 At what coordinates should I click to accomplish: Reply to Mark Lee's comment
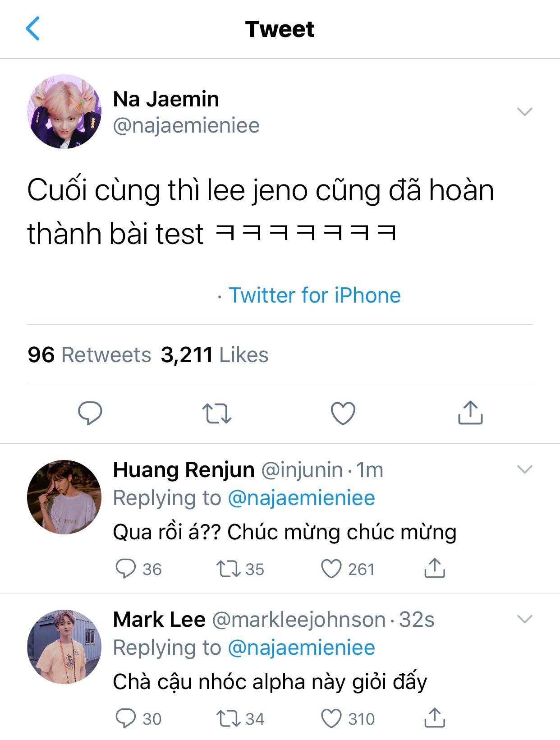click(x=138, y=719)
